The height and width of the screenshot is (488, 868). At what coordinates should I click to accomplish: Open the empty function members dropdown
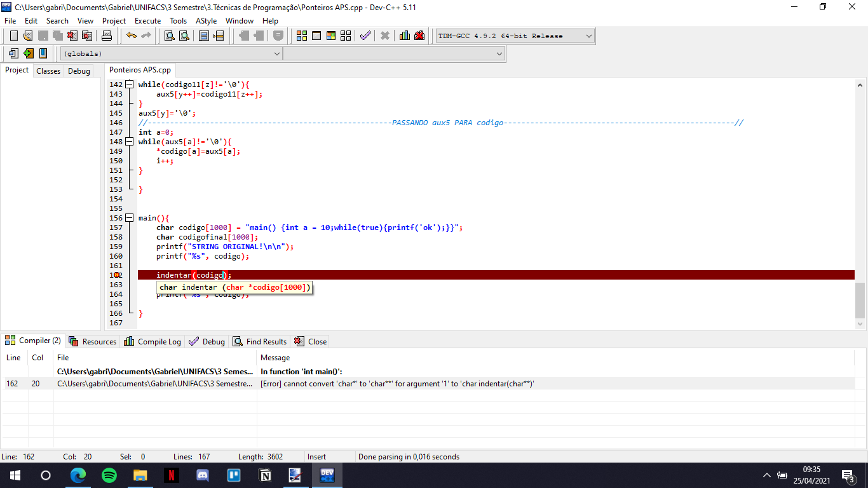(394, 54)
